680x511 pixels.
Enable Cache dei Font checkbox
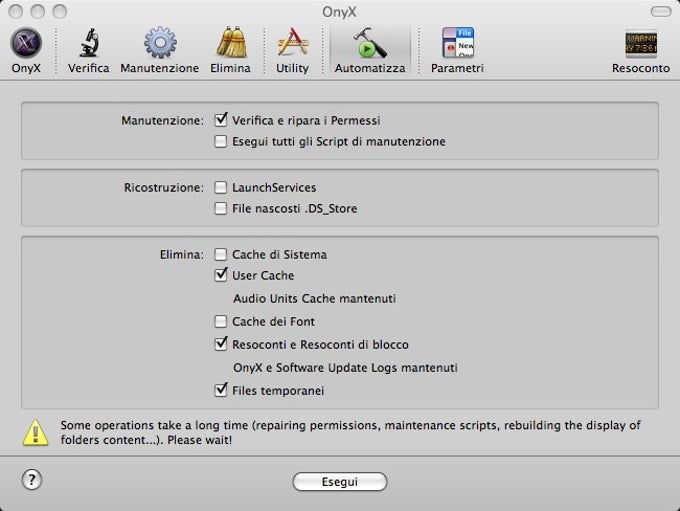[x=221, y=321]
